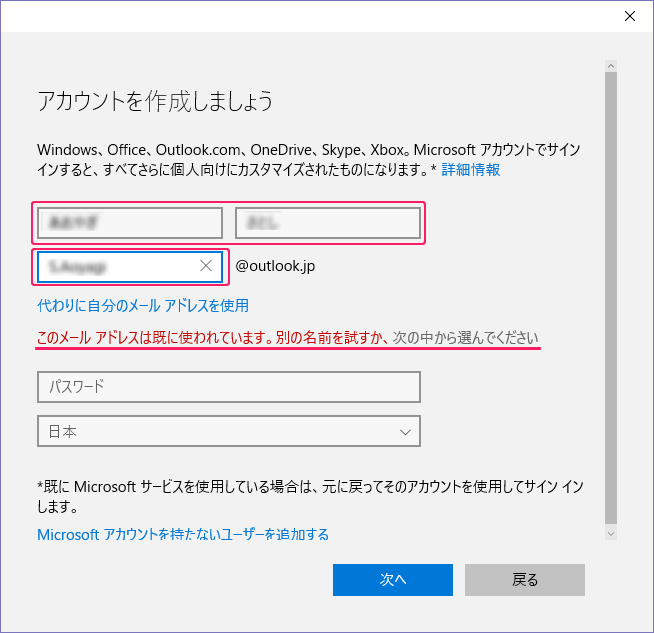Focus the outlook.jp email name field
This screenshot has height=633, width=654.
click(x=130, y=266)
